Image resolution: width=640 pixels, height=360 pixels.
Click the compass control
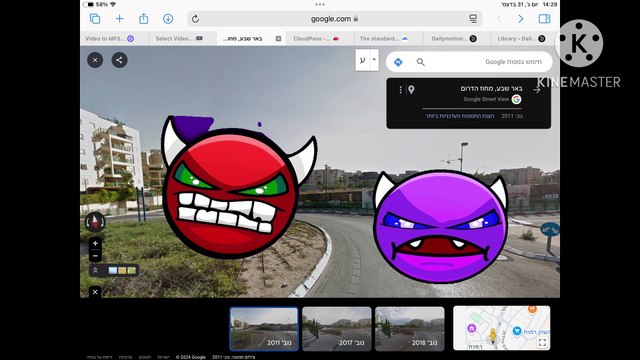pyautogui.click(x=95, y=222)
